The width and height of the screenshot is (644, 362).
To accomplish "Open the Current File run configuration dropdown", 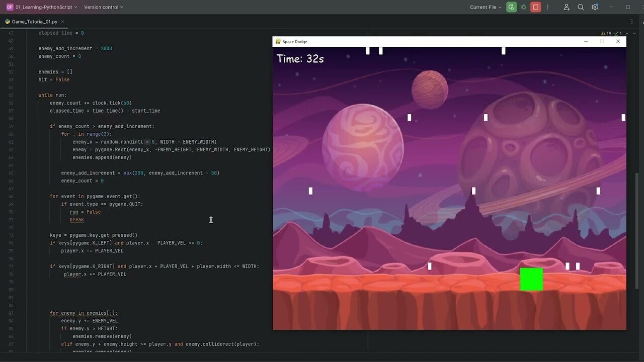I will point(486,7).
